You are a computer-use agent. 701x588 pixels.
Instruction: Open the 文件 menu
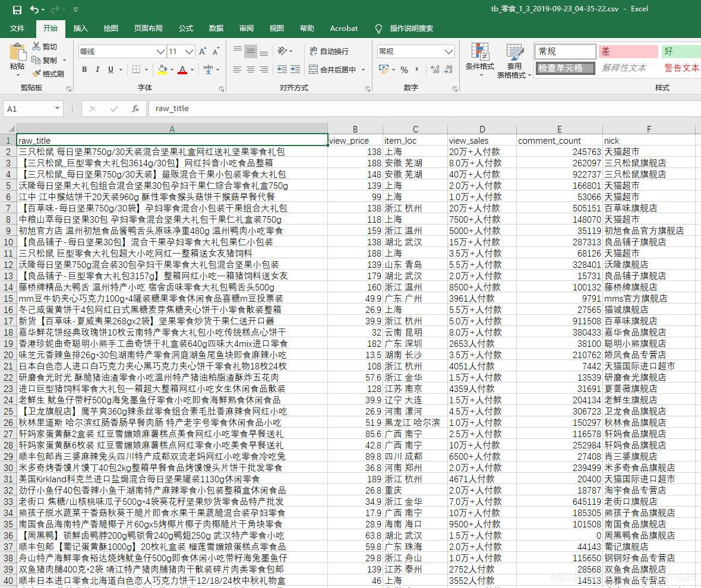(17, 28)
